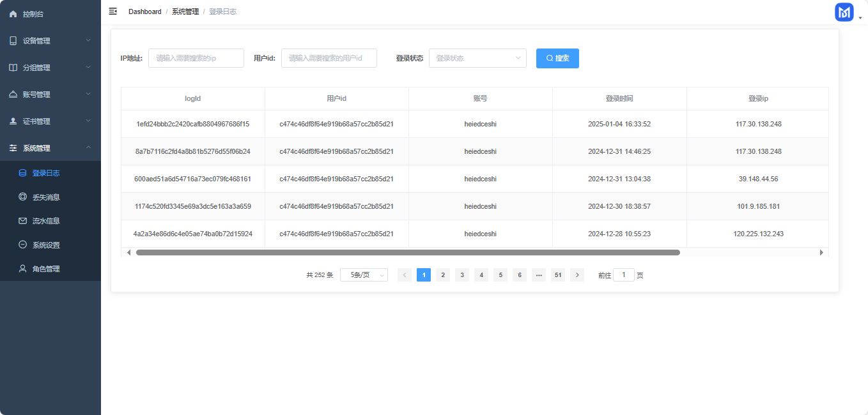The image size is (868, 415).
Task: Open 证书管理 in the sidebar
Action: pyautogui.click(x=50, y=121)
